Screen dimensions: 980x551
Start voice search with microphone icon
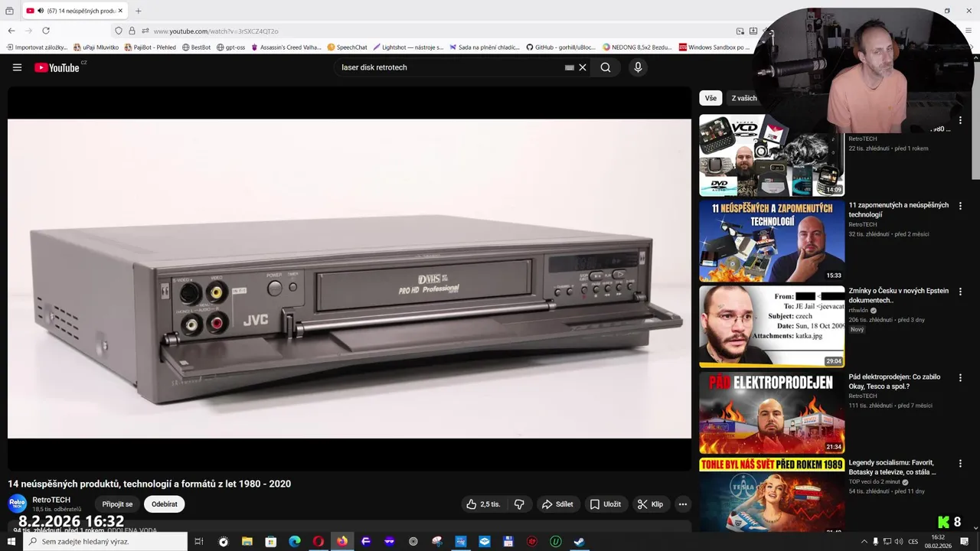point(638,67)
